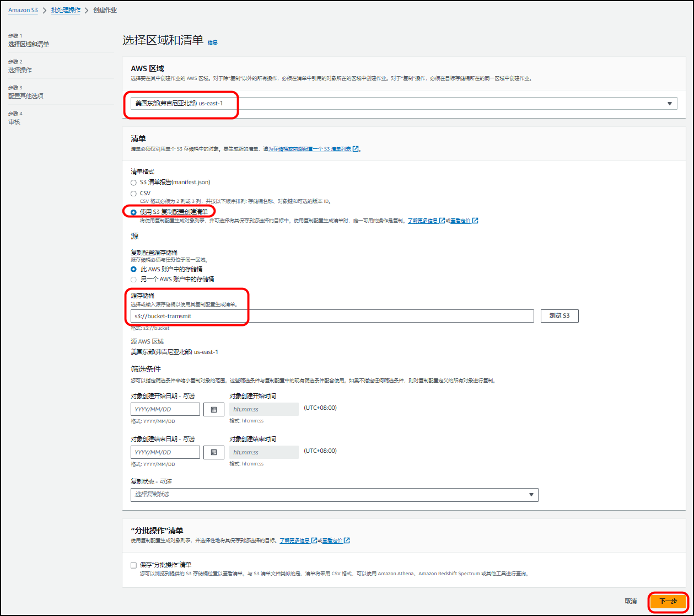The width and height of the screenshot is (694, 616).
Task: Select the CSV manifest format
Action: pos(133,194)
